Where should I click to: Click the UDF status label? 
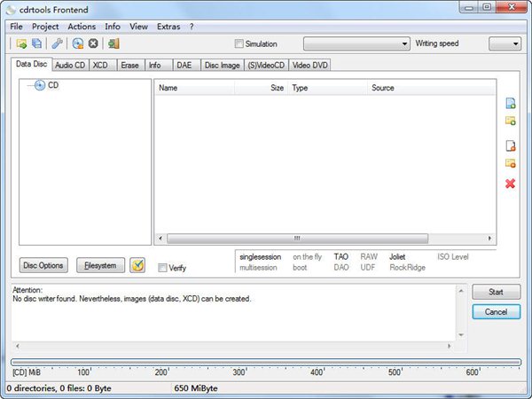pos(367,268)
